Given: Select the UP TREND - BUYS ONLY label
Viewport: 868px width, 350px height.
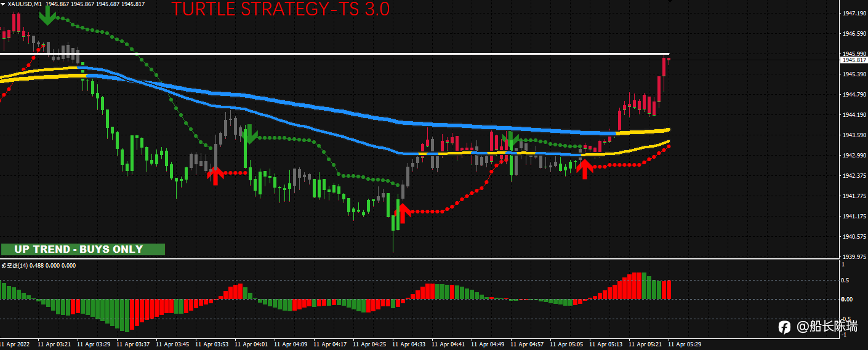Looking at the screenshot, I should [82, 249].
